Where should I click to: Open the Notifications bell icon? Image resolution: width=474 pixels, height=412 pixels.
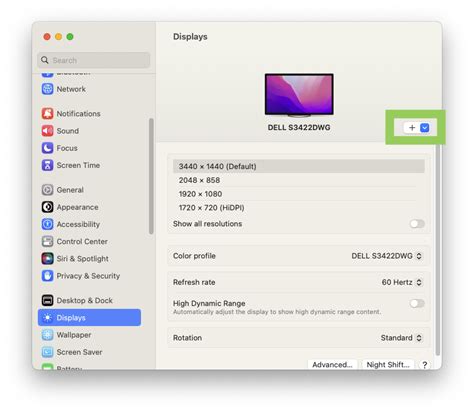click(47, 114)
